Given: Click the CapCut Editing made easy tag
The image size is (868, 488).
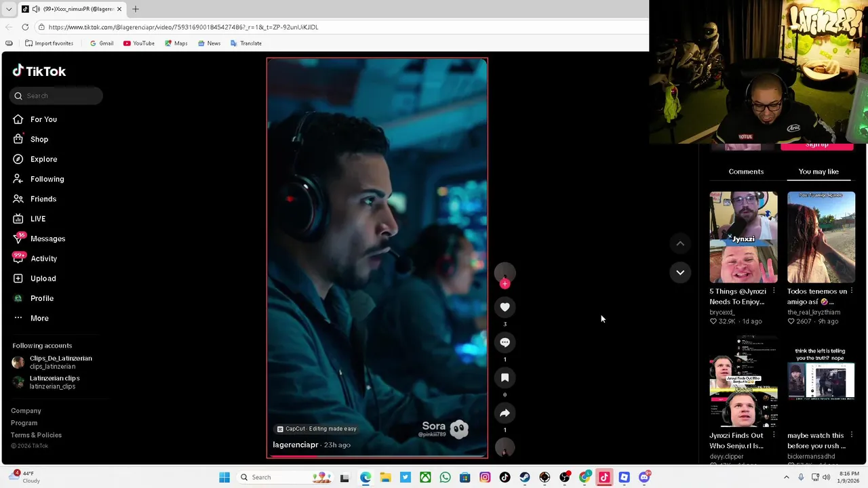Looking at the screenshot, I should (317, 428).
